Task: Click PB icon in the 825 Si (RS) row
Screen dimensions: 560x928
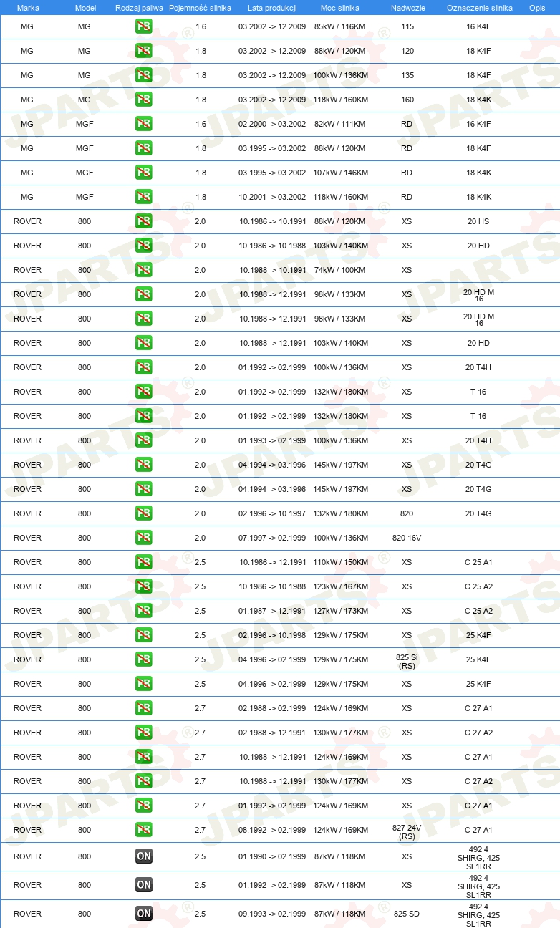Action: pos(144,660)
